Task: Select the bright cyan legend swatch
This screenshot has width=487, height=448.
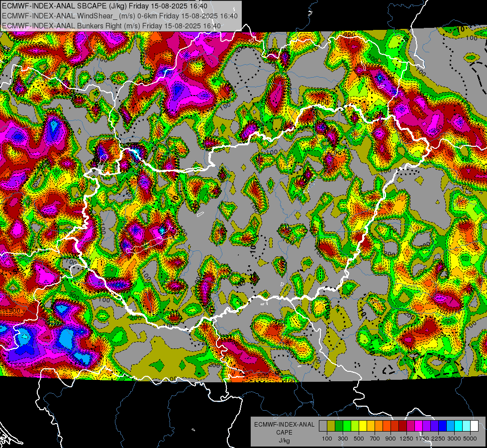Action: click(x=459, y=426)
